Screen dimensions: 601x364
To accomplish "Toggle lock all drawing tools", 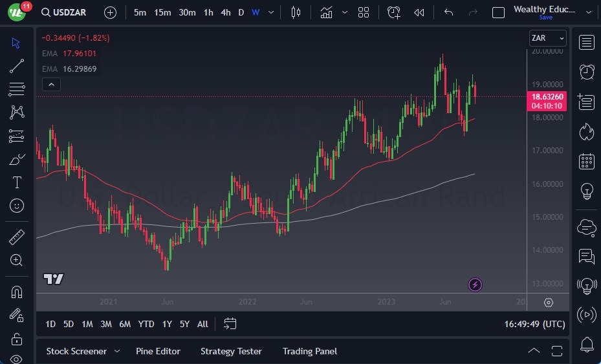I will tap(17, 338).
